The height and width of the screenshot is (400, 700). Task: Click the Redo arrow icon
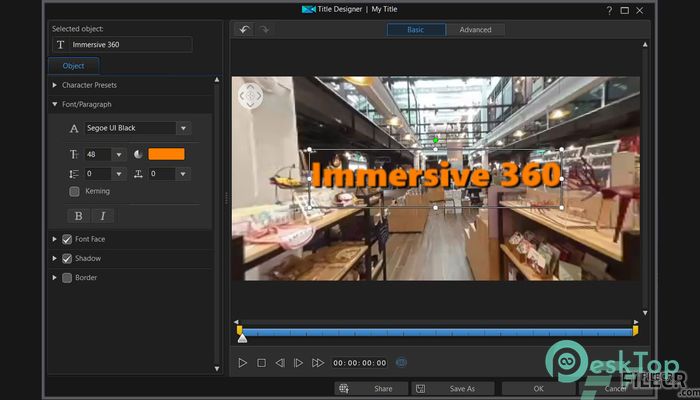[264, 29]
